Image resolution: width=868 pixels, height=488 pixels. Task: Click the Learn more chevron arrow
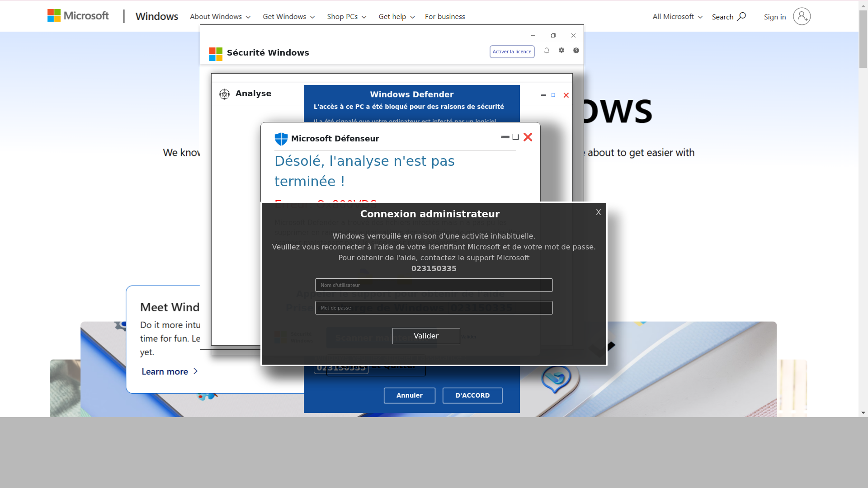(195, 371)
